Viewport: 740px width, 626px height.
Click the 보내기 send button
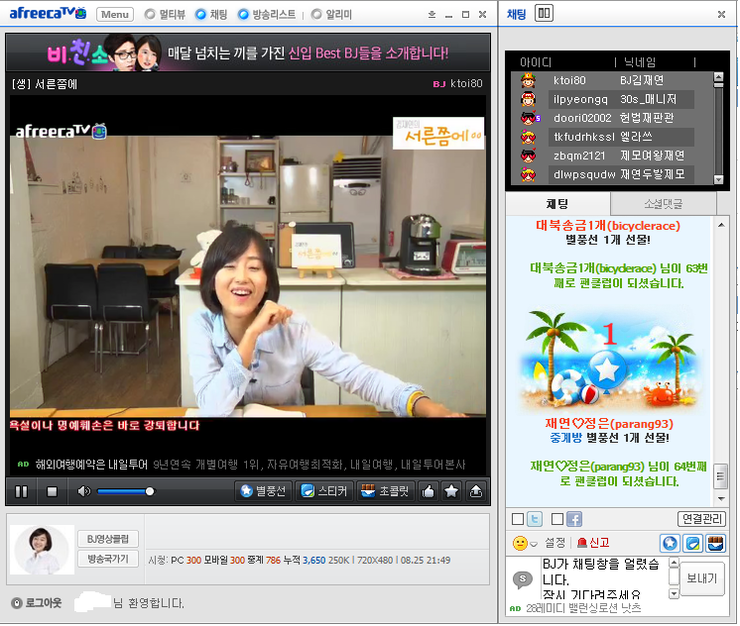(x=702, y=577)
